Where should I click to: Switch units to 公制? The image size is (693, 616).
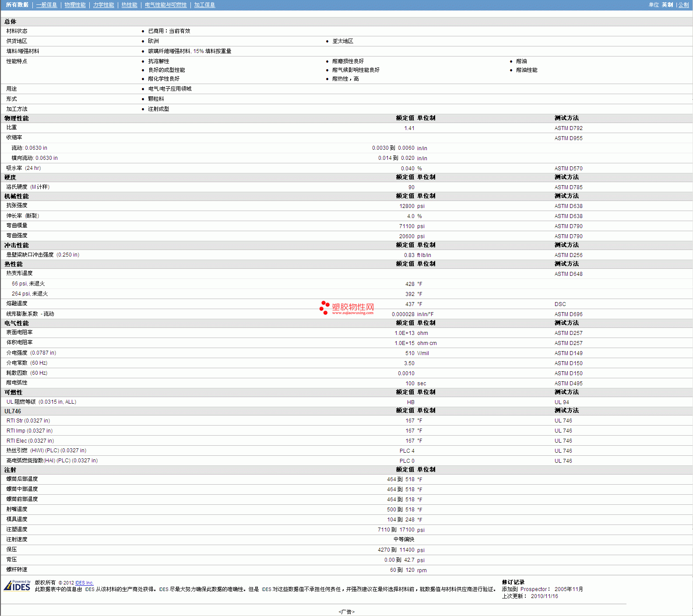[683, 5]
